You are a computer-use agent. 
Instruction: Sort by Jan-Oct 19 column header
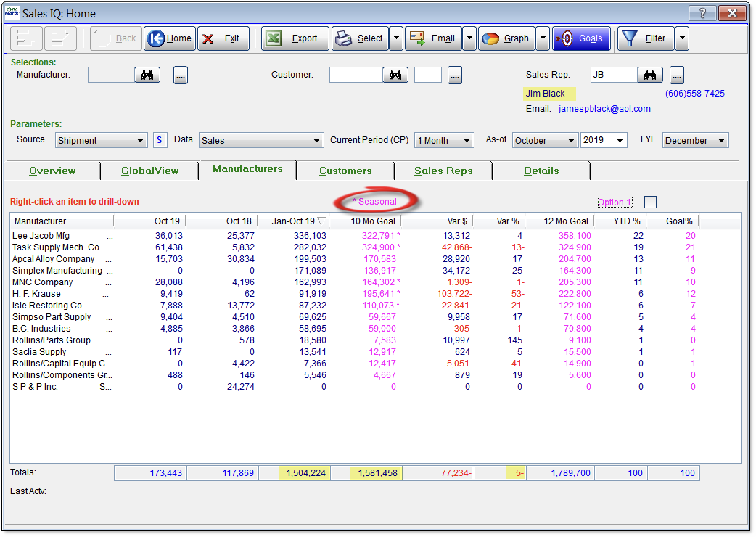coord(293,221)
